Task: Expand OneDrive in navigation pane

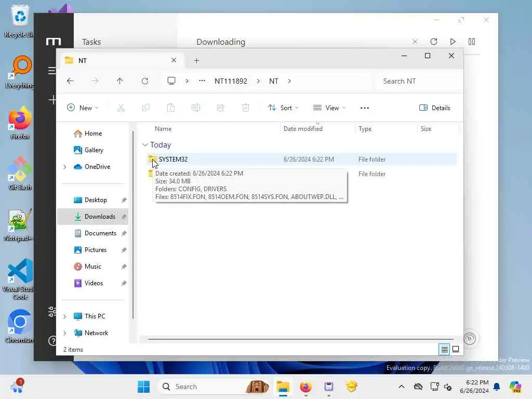Action: (x=65, y=167)
